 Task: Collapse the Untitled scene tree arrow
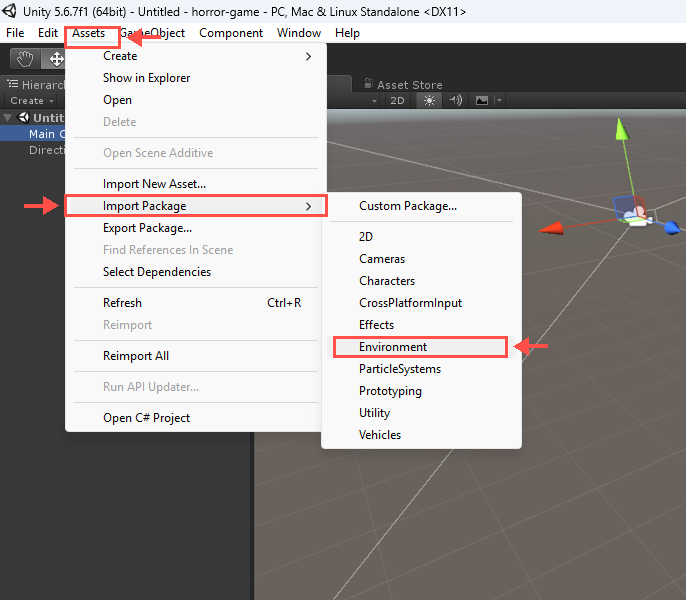click(7, 118)
